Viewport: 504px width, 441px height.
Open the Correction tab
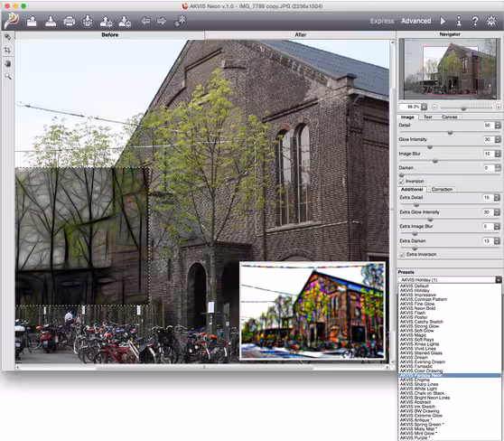point(442,190)
